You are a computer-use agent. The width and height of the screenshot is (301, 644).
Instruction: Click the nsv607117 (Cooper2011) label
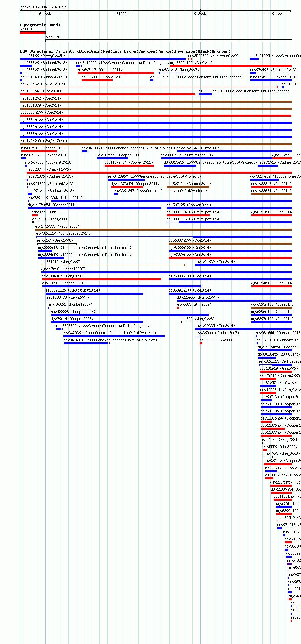coord(100,70)
